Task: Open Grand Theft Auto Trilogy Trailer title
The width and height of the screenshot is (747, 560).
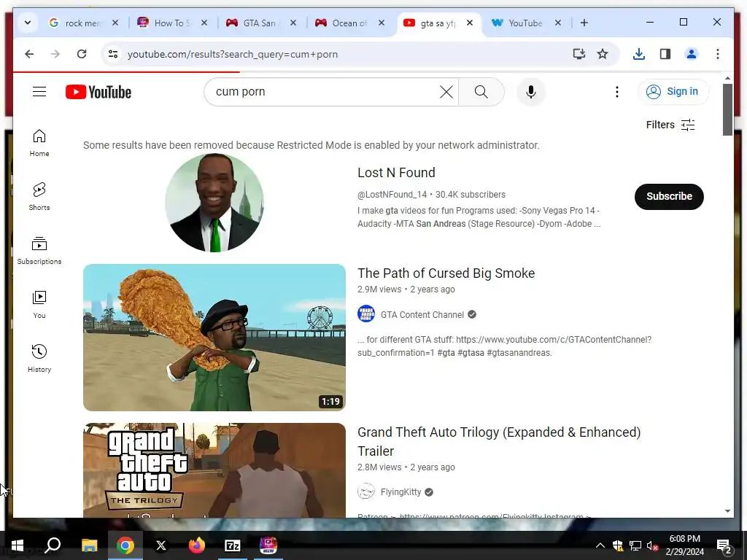Action: [x=499, y=441]
